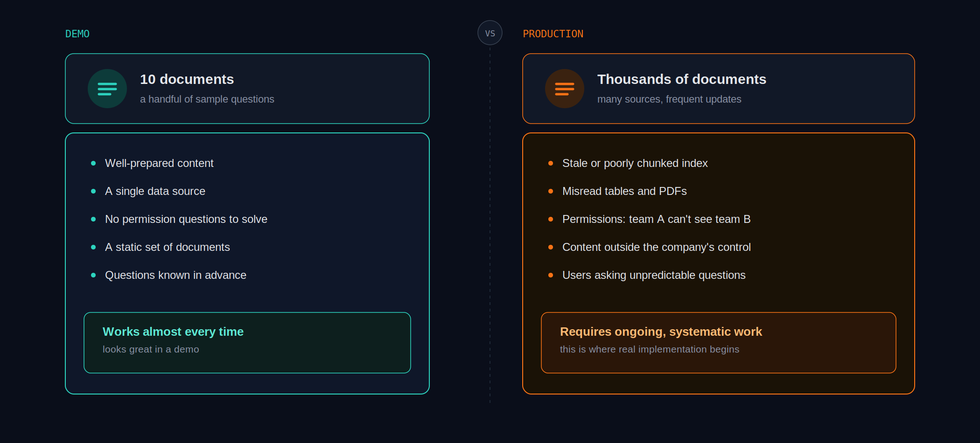Click the VS circle badge

pyautogui.click(x=490, y=33)
